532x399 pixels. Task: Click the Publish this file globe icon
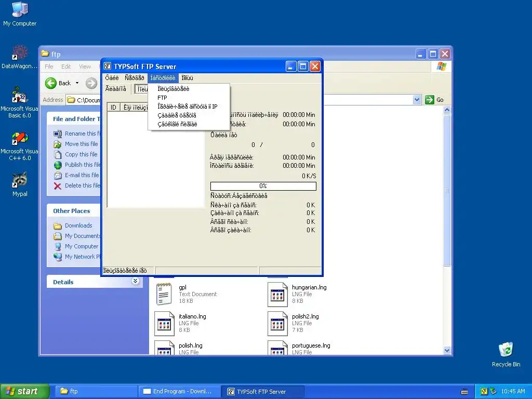point(58,165)
